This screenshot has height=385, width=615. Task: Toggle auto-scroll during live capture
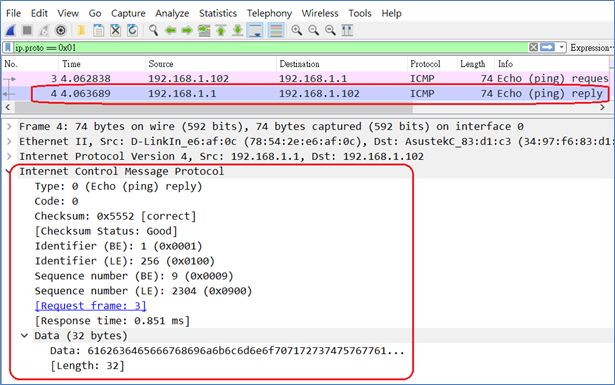click(x=255, y=30)
